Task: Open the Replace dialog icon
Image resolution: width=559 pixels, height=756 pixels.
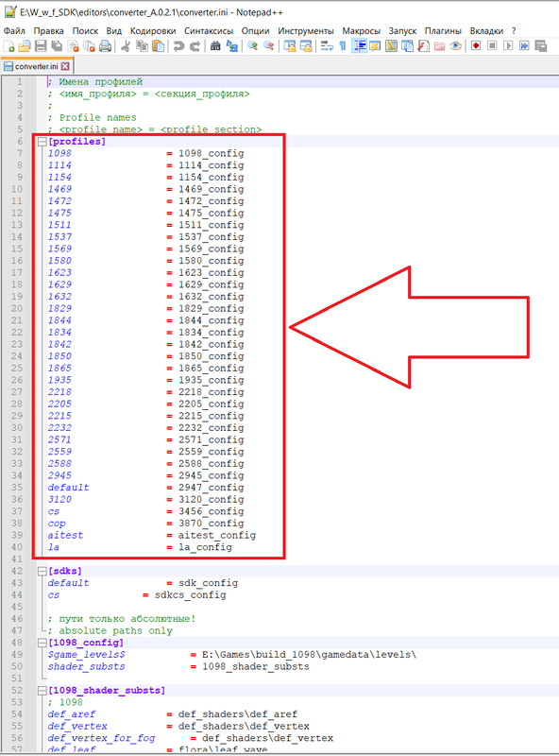Action: pyautogui.click(x=231, y=46)
